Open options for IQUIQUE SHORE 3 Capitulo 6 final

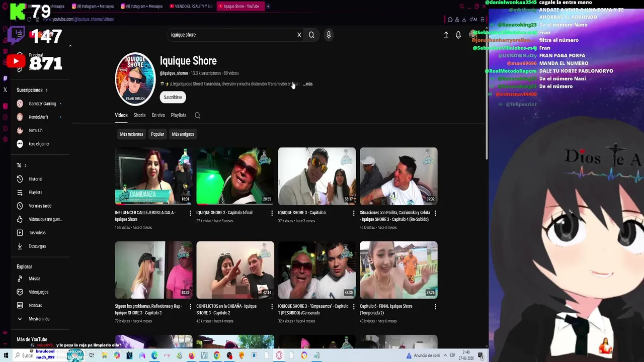point(272,213)
